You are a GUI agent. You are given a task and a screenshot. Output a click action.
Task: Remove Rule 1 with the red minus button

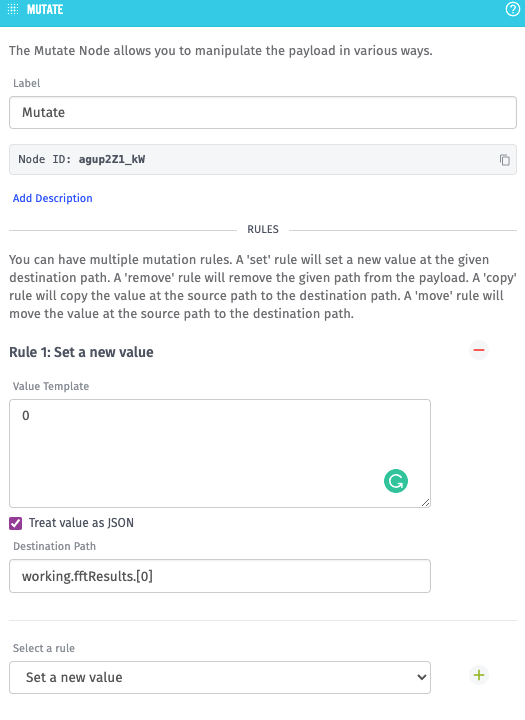479,350
